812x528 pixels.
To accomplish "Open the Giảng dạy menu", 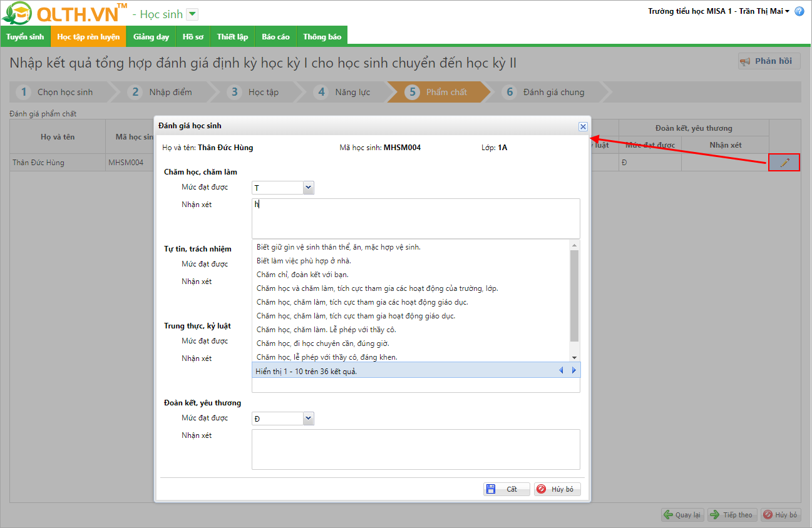I will (152, 36).
